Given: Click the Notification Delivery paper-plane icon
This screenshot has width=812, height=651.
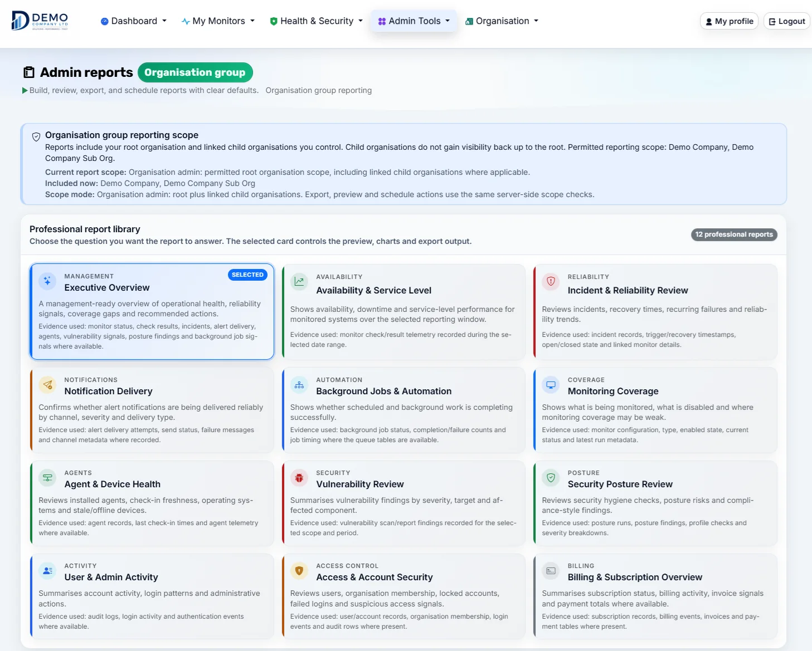Looking at the screenshot, I should pos(47,385).
